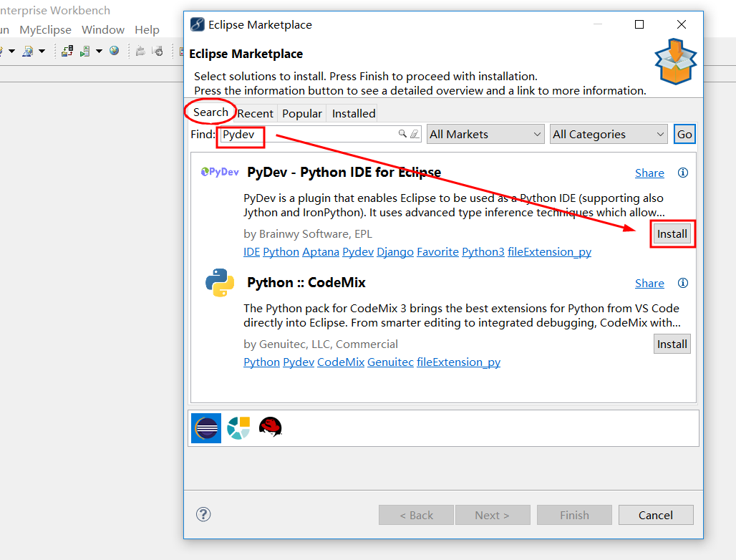Open the Help menu
This screenshot has width=736, height=560.
(x=147, y=29)
